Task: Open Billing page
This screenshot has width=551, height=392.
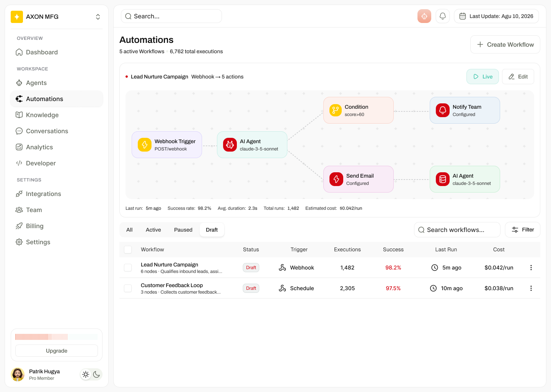Action: click(x=57, y=226)
